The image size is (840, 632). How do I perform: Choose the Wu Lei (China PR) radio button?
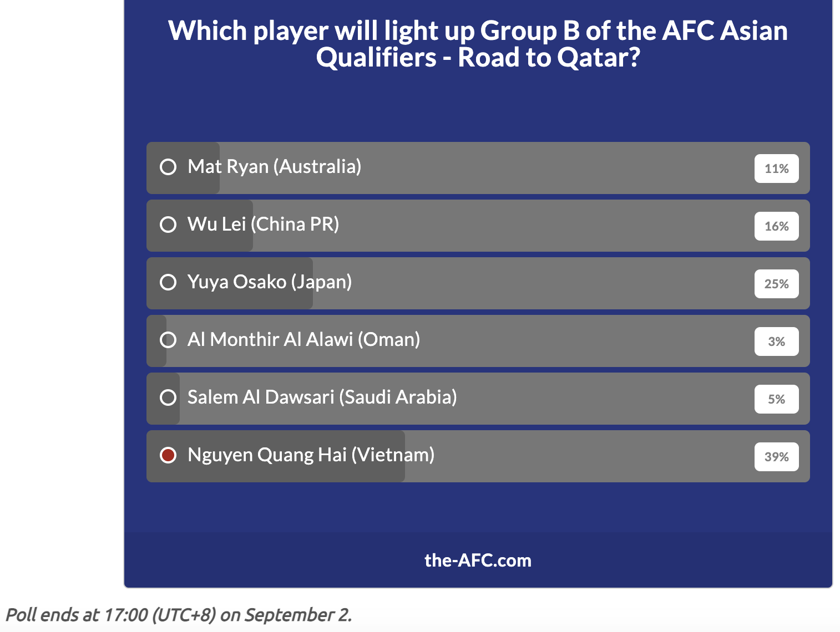click(x=168, y=225)
